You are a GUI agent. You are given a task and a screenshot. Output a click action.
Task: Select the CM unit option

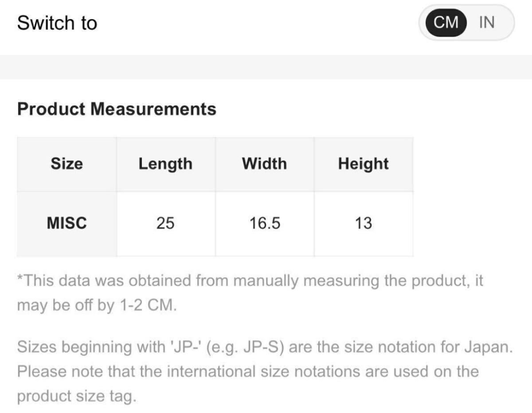coord(446,22)
